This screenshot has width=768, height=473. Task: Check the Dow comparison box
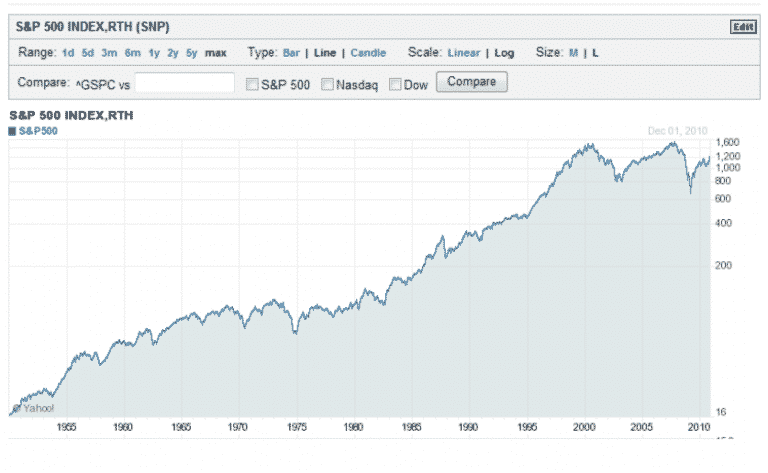coord(395,85)
